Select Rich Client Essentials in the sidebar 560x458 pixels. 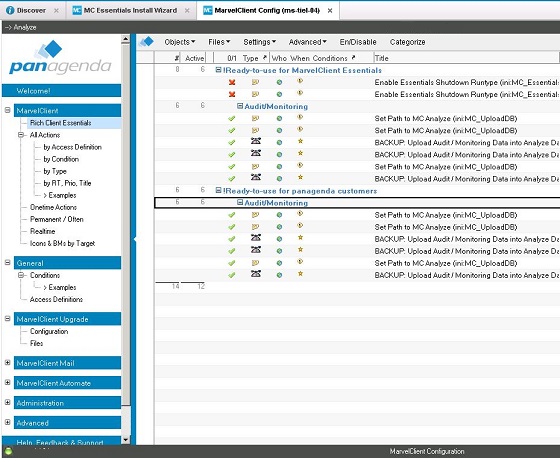coord(60,123)
